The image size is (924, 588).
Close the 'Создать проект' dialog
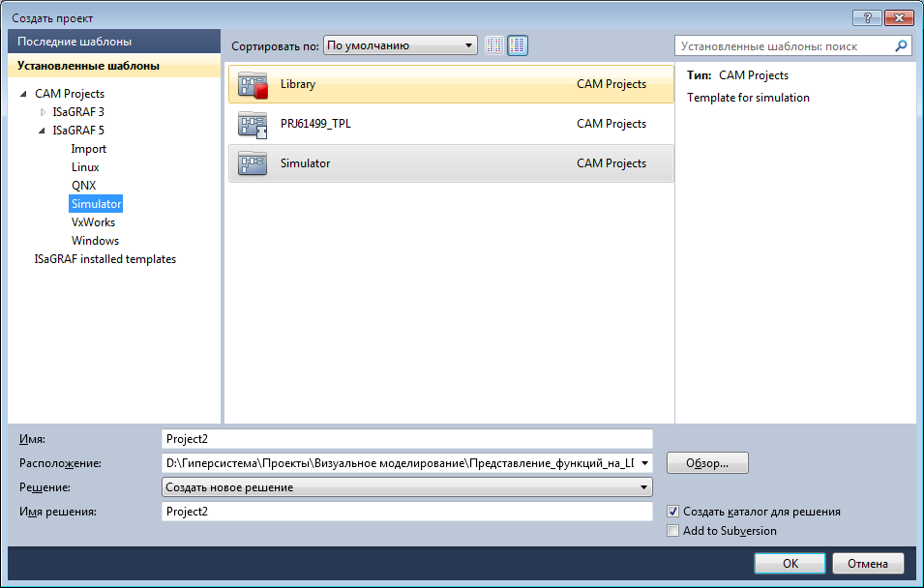tap(899, 17)
